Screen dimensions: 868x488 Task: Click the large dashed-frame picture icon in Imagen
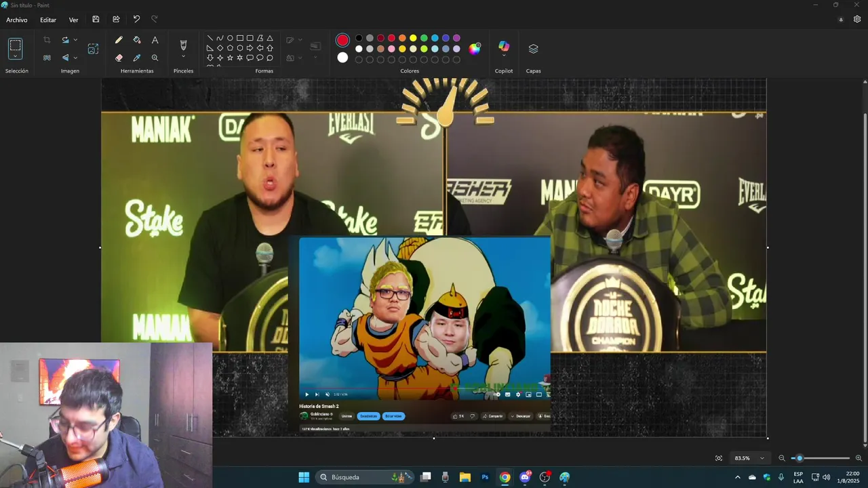[93, 49]
